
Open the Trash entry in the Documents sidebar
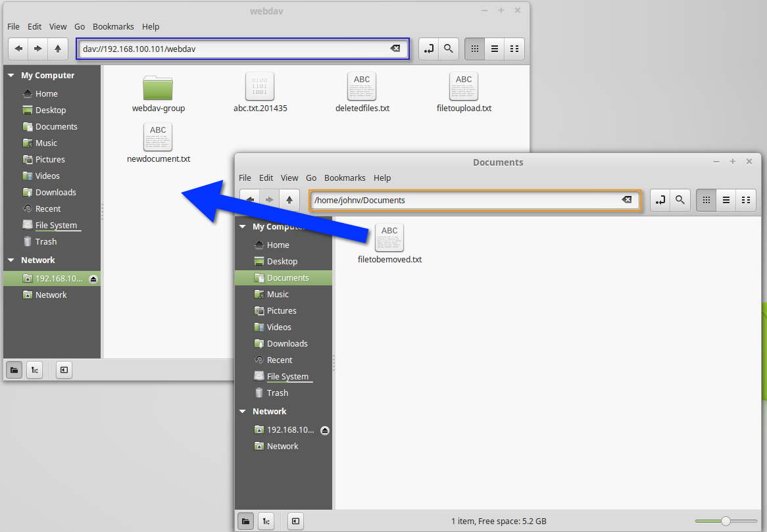[x=278, y=393]
